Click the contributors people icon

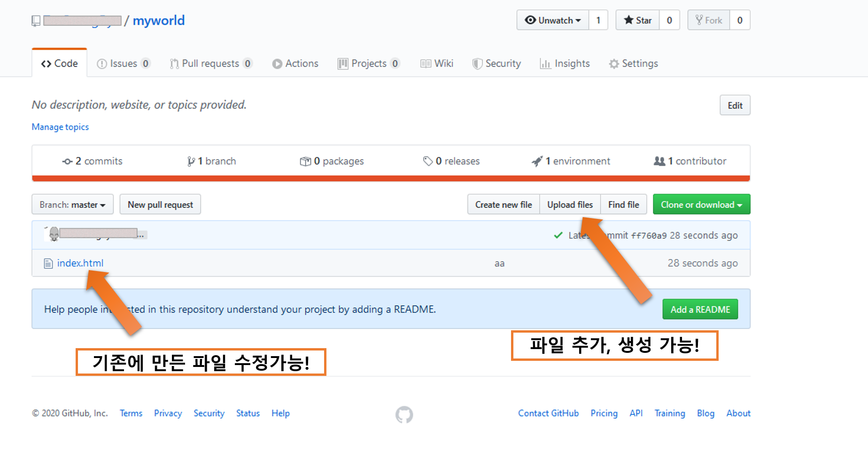pos(659,161)
